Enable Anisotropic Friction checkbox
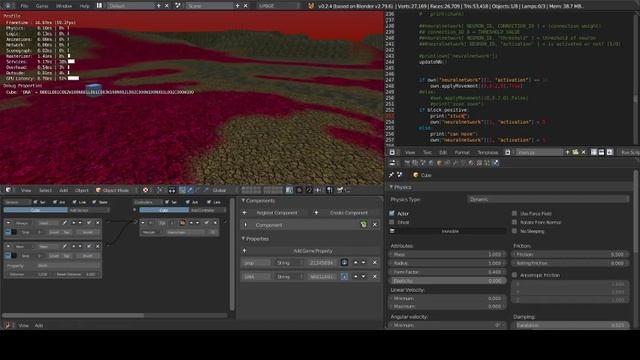640x360 pixels. [x=514, y=275]
